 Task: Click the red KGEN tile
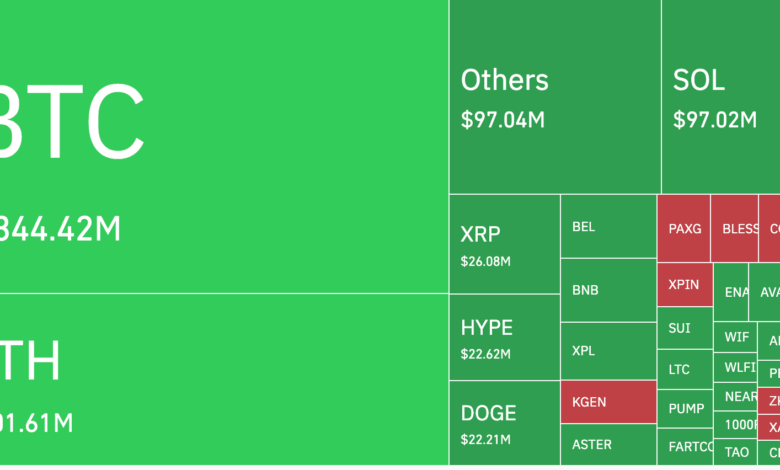[607, 403]
